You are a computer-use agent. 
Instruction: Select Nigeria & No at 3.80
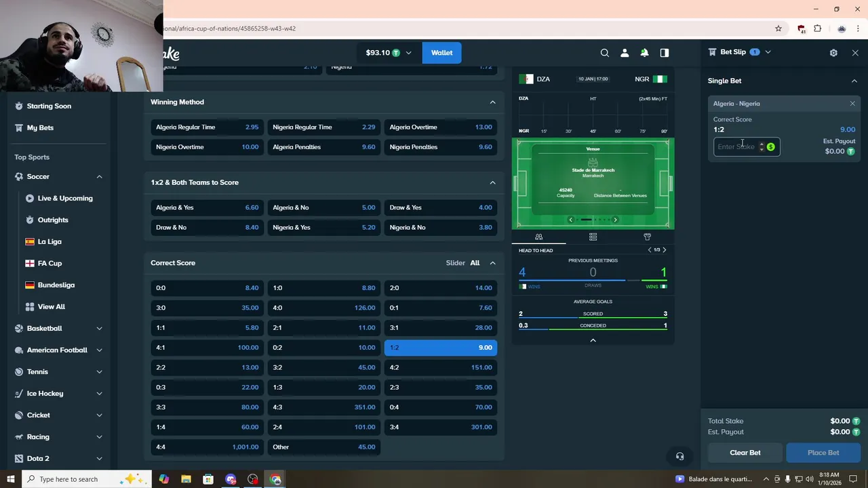click(441, 228)
